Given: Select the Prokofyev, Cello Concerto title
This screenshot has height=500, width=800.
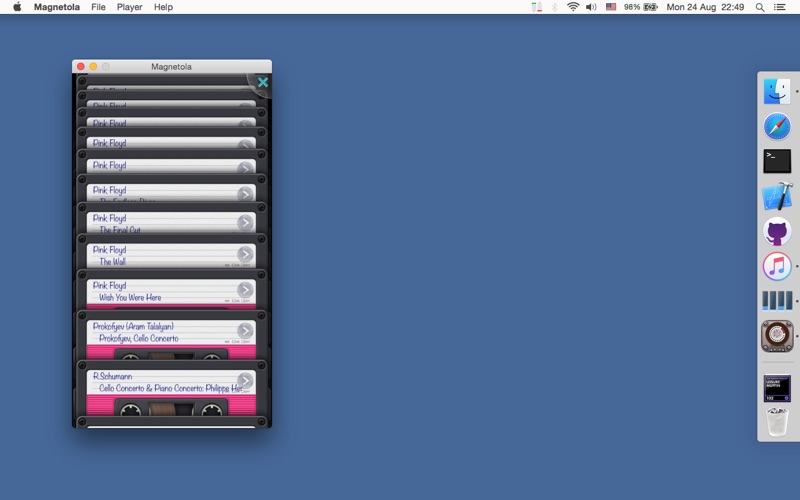Looking at the screenshot, I should (139, 338).
